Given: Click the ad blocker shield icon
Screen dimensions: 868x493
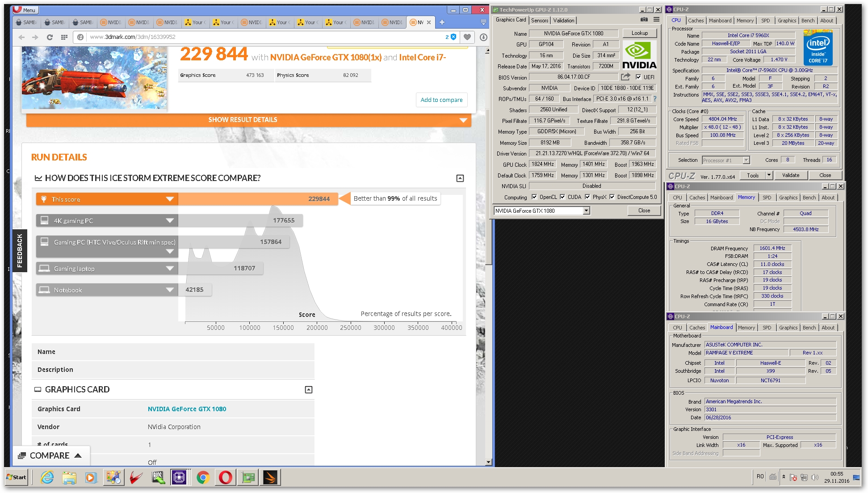Looking at the screenshot, I should coord(453,37).
